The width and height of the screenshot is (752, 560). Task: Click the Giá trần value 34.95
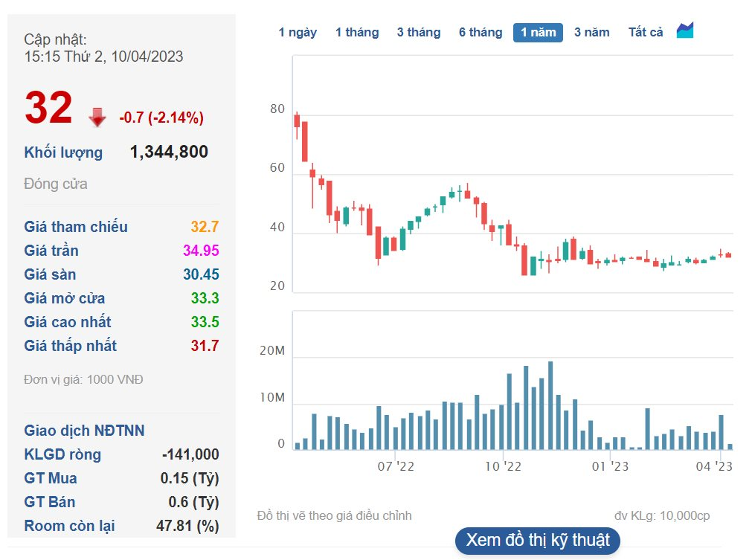point(200,251)
